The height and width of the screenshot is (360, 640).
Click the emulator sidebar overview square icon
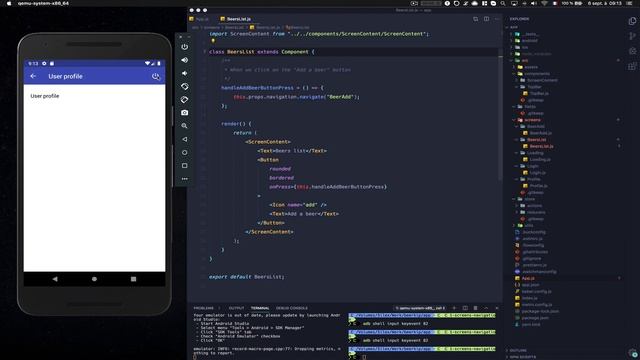click(x=184, y=166)
